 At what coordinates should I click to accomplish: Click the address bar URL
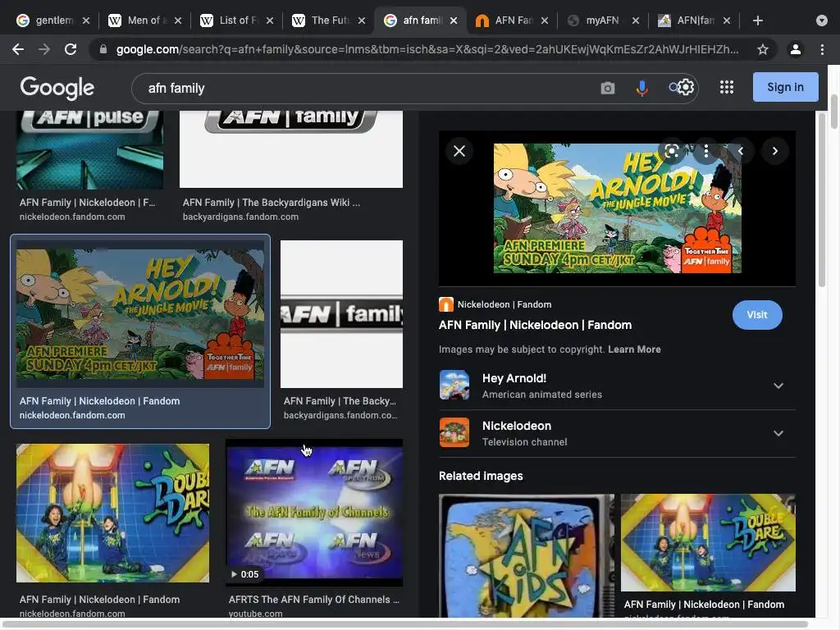427,49
